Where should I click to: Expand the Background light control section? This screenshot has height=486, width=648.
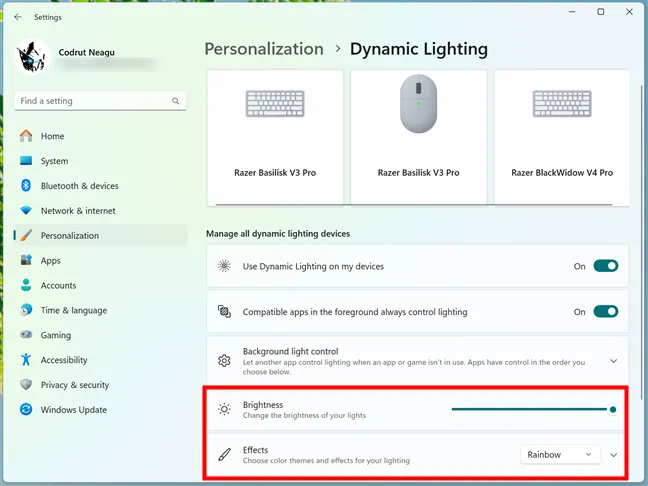[613, 361]
